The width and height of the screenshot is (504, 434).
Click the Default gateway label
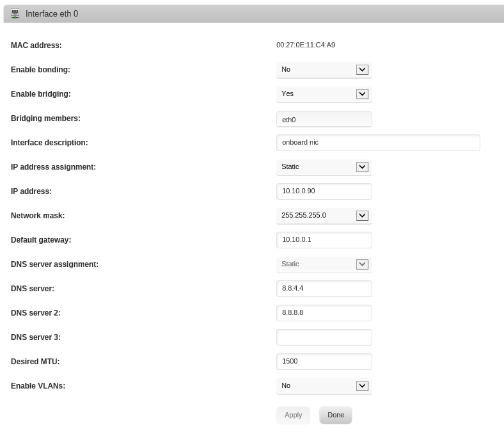click(41, 240)
